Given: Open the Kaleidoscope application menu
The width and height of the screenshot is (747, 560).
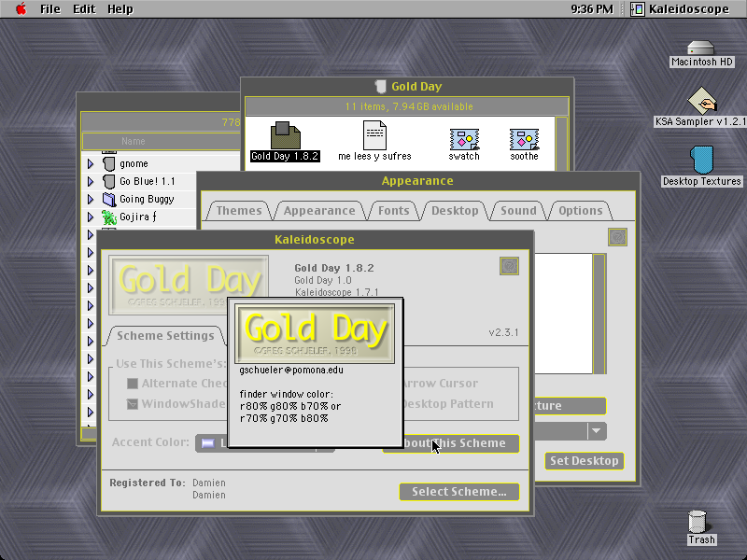Looking at the screenshot, I should (x=681, y=9).
